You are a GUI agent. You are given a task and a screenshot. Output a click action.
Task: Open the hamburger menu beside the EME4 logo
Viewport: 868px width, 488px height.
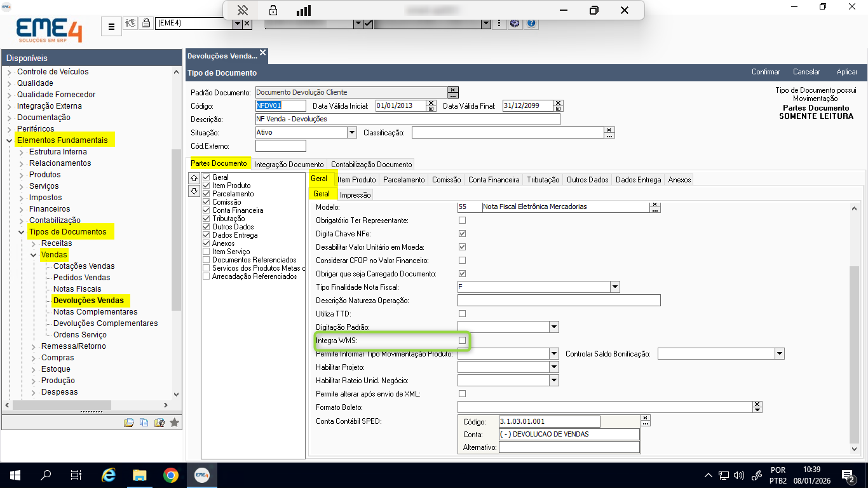click(x=111, y=26)
